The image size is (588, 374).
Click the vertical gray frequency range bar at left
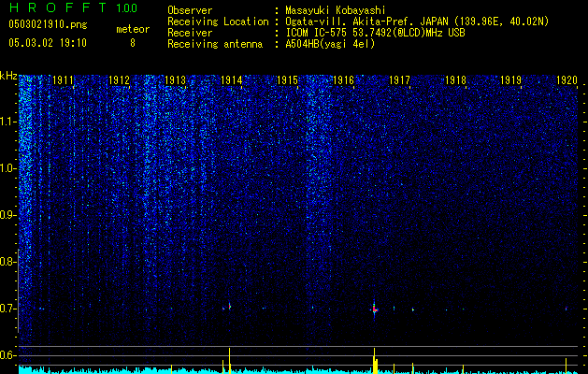coord(19,291)
